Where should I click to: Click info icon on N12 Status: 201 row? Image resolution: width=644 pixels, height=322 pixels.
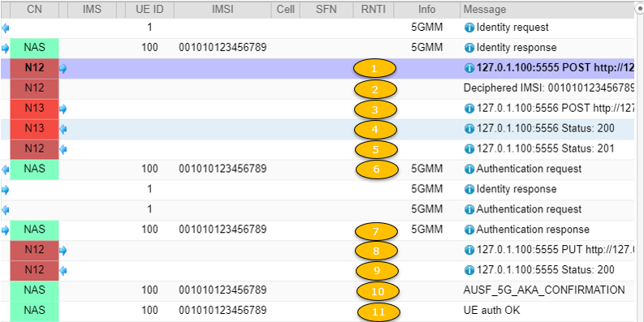(x=469, y=148)
